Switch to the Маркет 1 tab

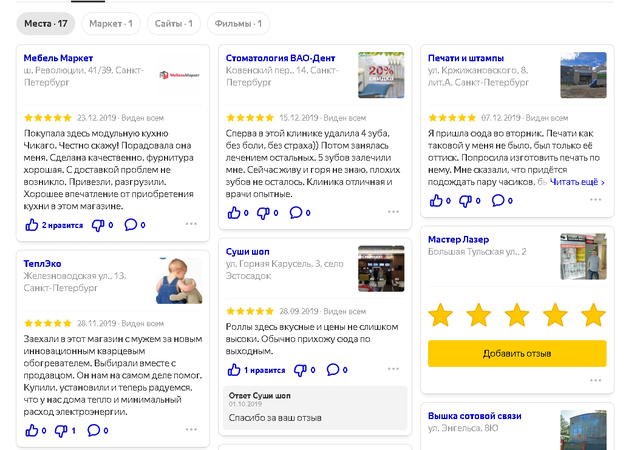tap(111, 24)
